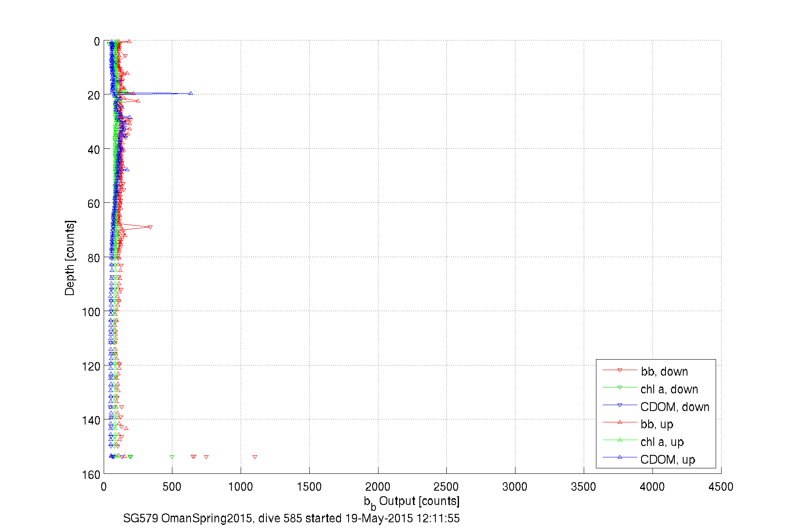797x532 pixels.
Task: Select the blue line sample beside 'CDOM, up'
Action: pyautogui.click(x=620, y=457)
